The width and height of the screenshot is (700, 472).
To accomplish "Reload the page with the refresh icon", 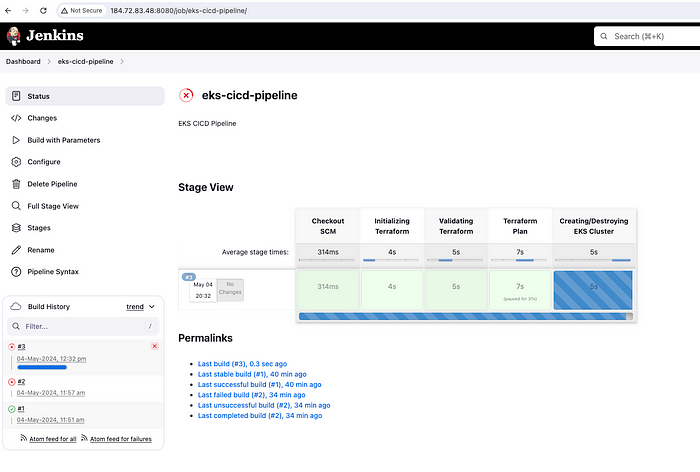I will 43,10.
